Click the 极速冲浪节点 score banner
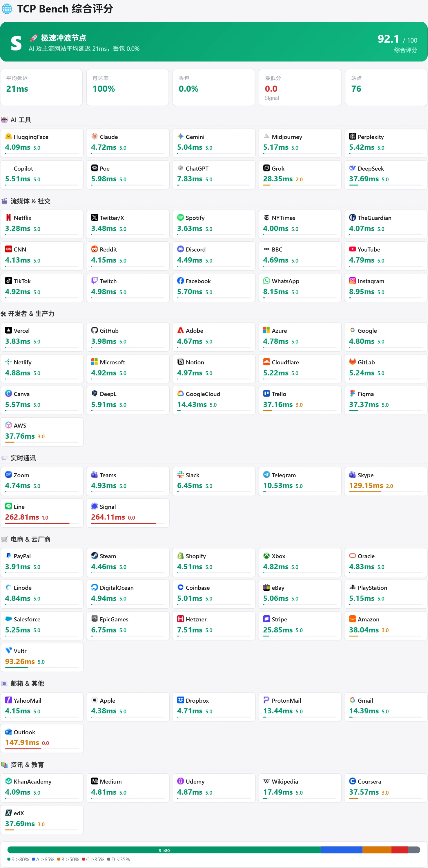The image size is (428, 868). pos(214,42)
